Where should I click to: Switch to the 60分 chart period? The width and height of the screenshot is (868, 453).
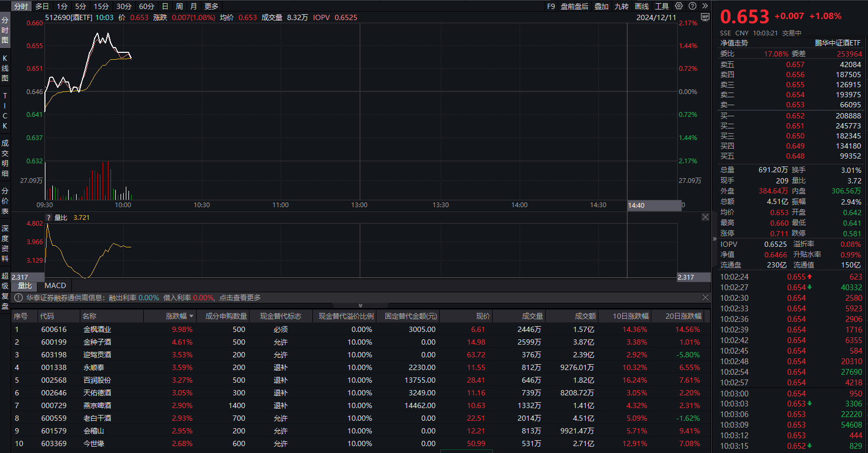[146, 6]
